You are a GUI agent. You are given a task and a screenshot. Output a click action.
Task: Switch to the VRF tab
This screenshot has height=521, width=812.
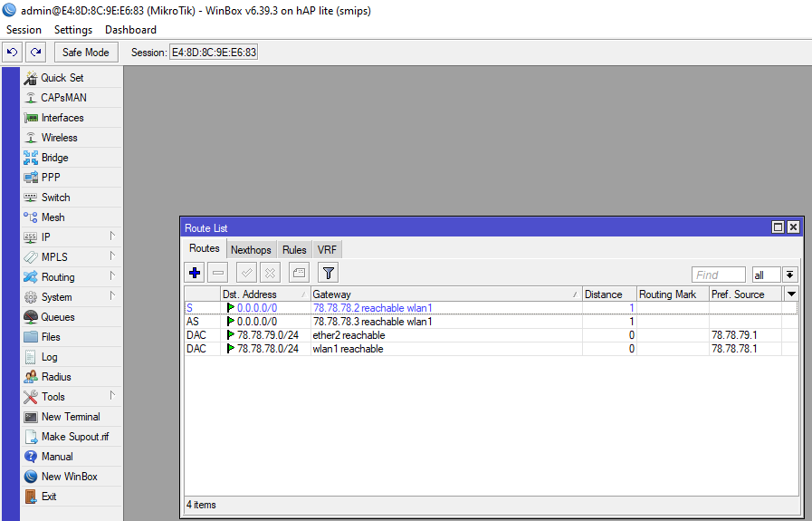coord(328,250)
